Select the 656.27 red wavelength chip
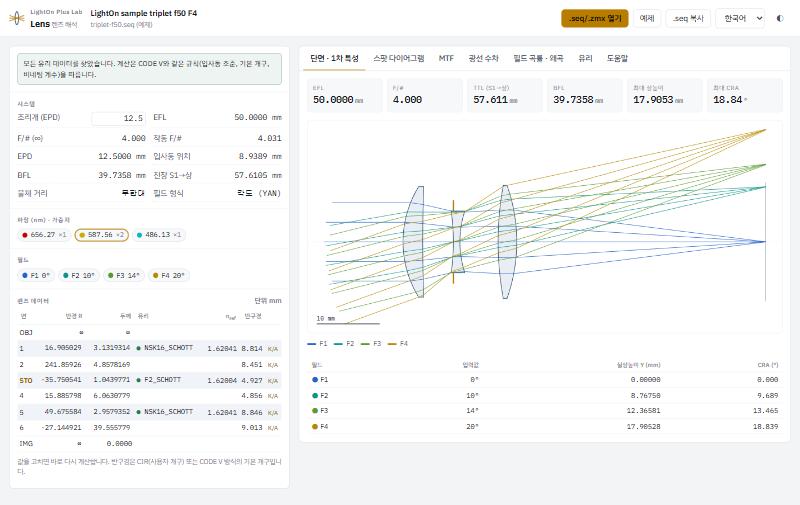Screen dimensions: 800x505 [44, 235]
